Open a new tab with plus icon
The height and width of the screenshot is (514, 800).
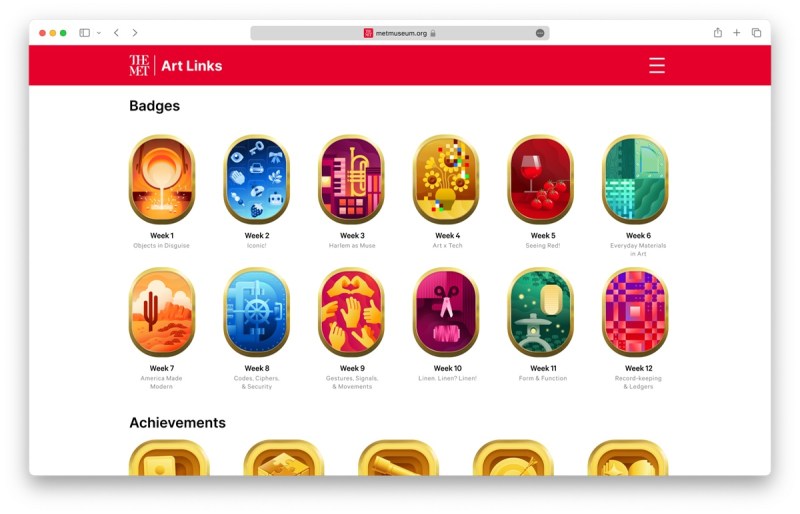737,33
